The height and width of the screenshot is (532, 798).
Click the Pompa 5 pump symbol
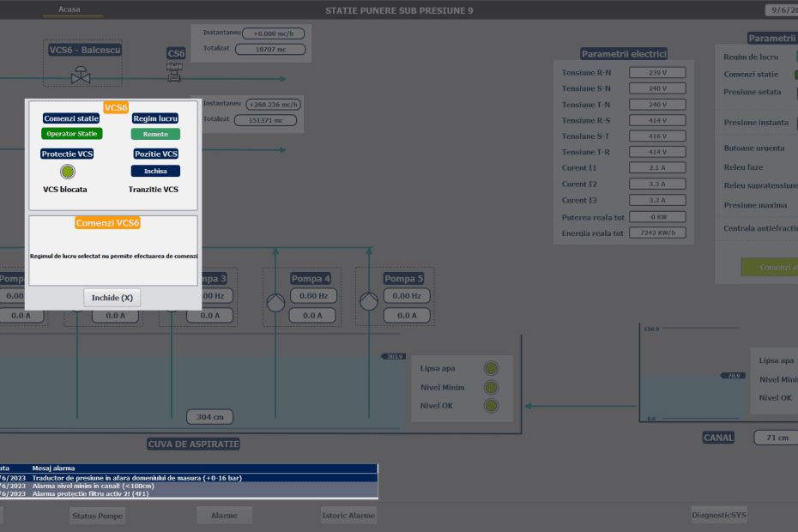[x=368, y=302]
